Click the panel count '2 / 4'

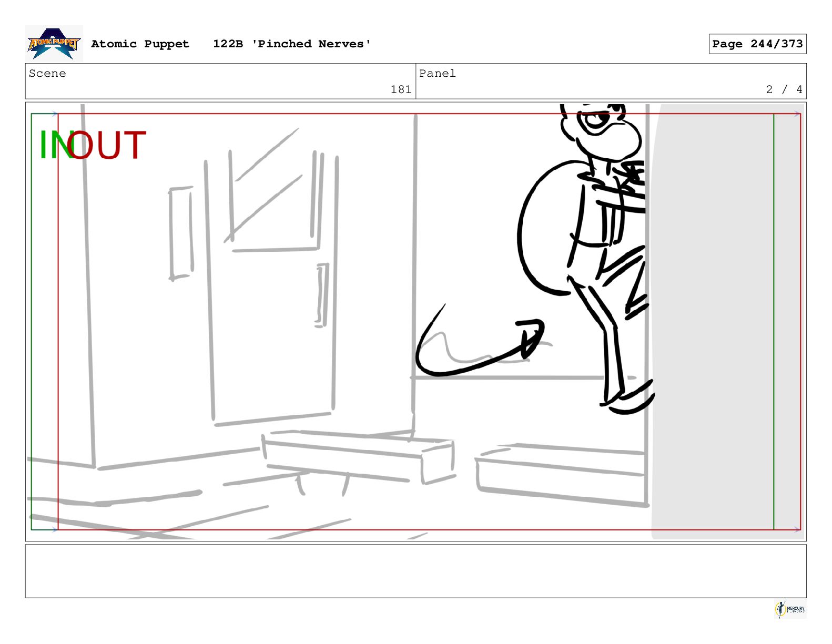click(x=784, y=90)
